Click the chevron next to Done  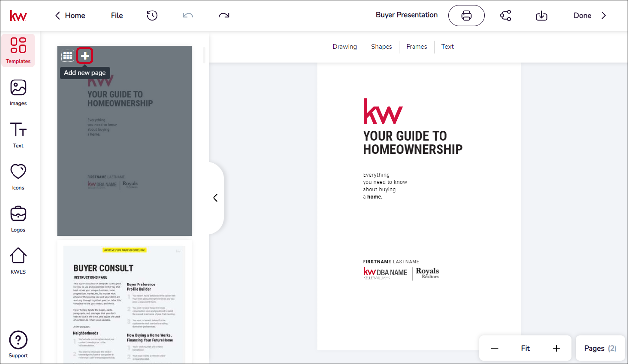604,15
